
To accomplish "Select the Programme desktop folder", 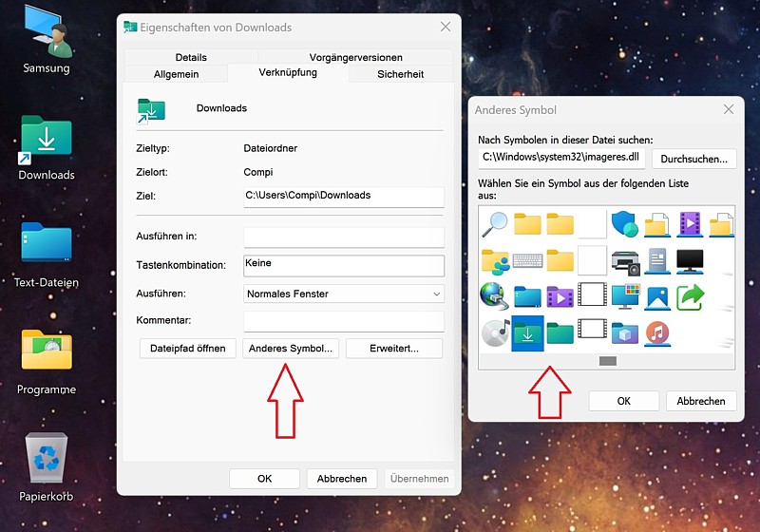I will (47, 362).
